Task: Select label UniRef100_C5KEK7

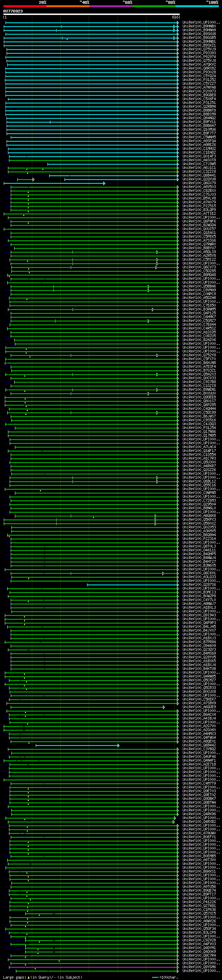Action: click(199, 699)
